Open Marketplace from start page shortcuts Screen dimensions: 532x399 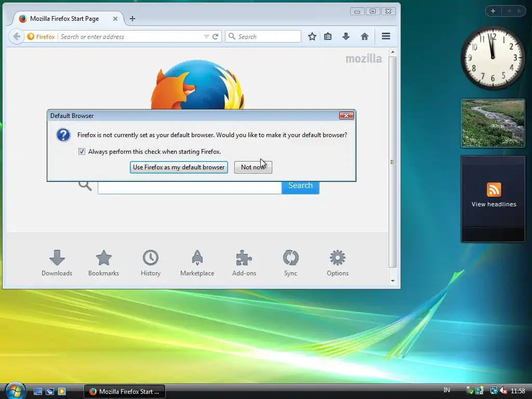click(x=197, y=263)
